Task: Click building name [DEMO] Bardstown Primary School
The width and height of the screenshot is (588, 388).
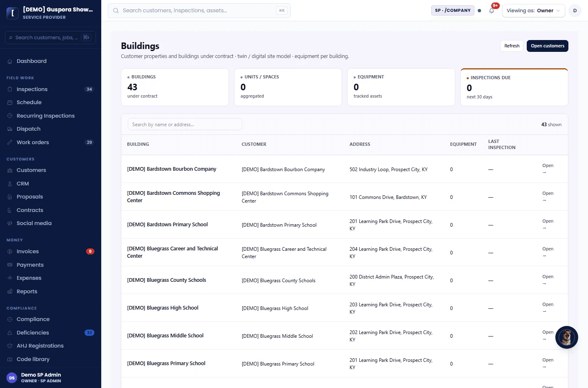Action: coord(167,225)
